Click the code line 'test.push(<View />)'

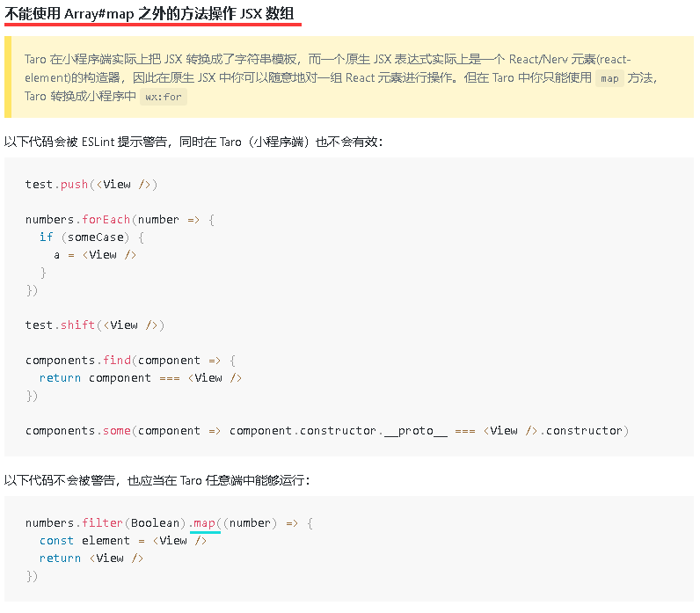click(x=91, y=185)
